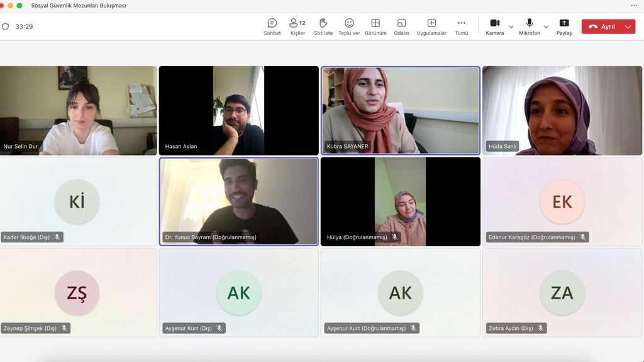Image resolution: width=644 pixels, height=362 pixels.
Task: Click the Nur Selin Dur name label
Action: [21, 146]
